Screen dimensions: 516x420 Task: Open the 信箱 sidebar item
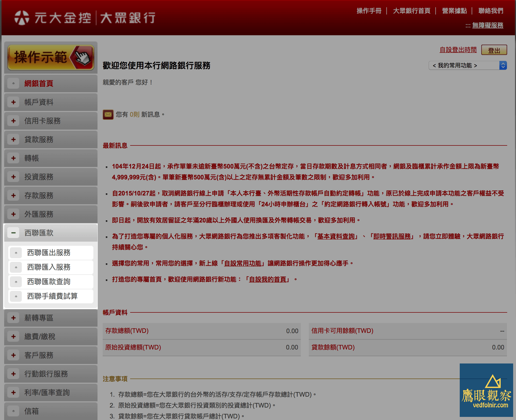pyautogui.click(x=51, y=411)
